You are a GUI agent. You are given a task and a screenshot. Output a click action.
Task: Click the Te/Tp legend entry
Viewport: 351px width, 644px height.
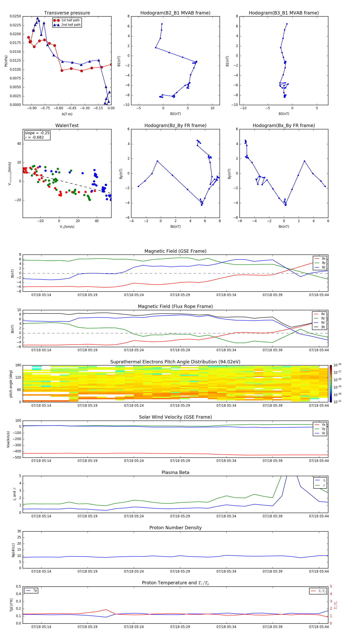pyautogui.click(x=318, y=591)
